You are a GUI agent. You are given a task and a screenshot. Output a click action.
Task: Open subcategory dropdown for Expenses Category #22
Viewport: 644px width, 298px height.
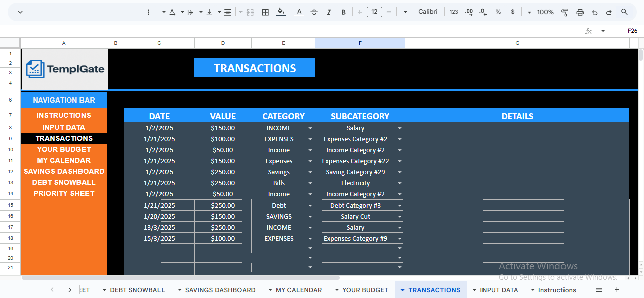(400, 161)
